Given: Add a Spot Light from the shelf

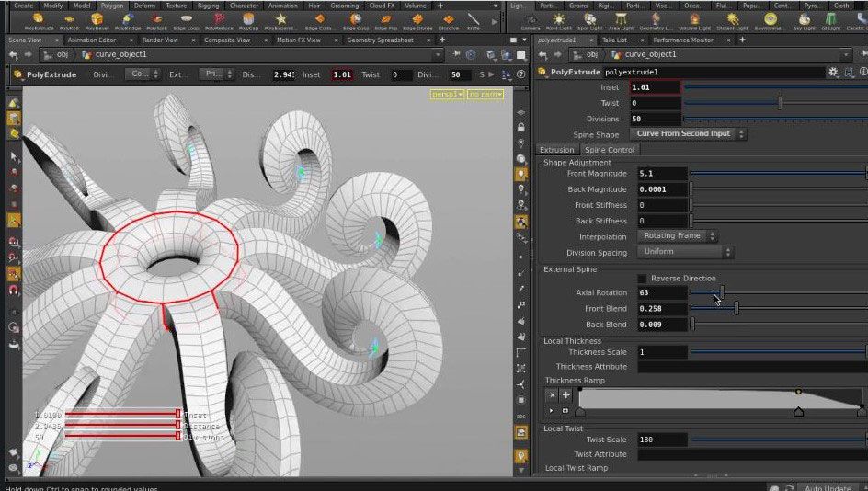Looking at the screenshot, I should tap(589, 22).
